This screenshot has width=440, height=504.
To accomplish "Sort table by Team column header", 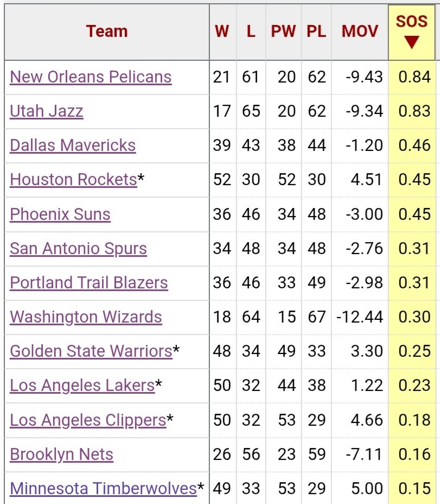I will coord(107,31).
